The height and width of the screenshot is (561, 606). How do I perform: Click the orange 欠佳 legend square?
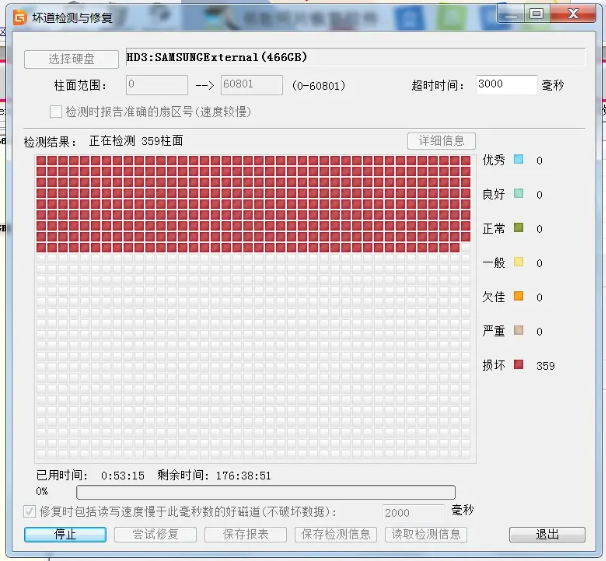pos(518,297)
